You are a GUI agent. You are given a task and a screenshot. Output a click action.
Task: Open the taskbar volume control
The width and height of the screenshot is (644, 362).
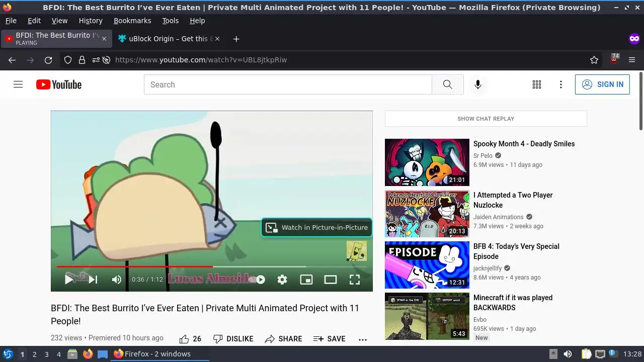click(568, 354)
